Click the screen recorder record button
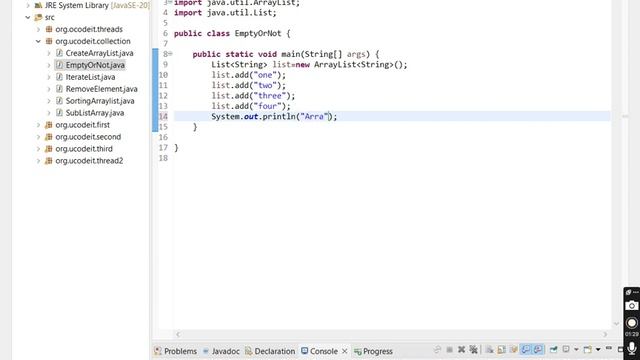 click(x=631, y=323)
